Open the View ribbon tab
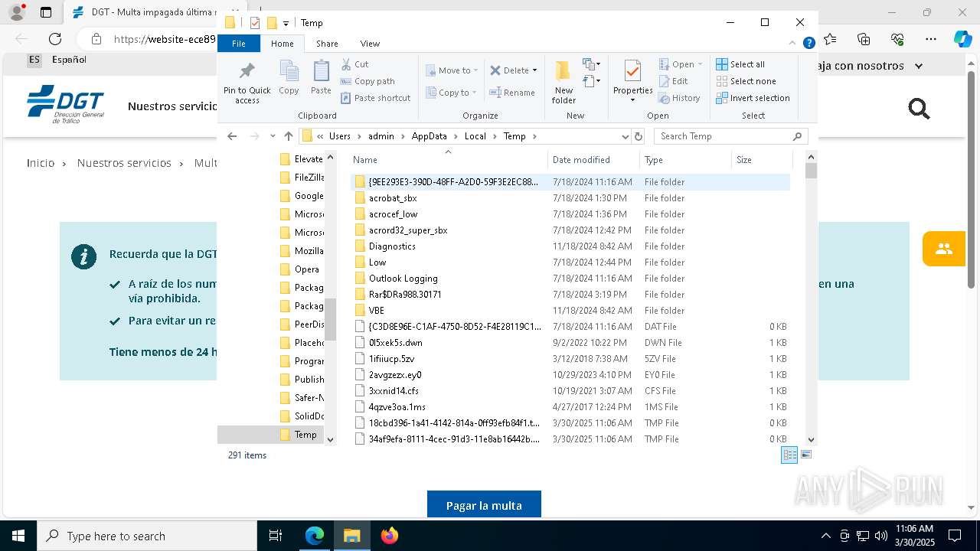This screenshot has height=551, width=980. pos(370,44)
